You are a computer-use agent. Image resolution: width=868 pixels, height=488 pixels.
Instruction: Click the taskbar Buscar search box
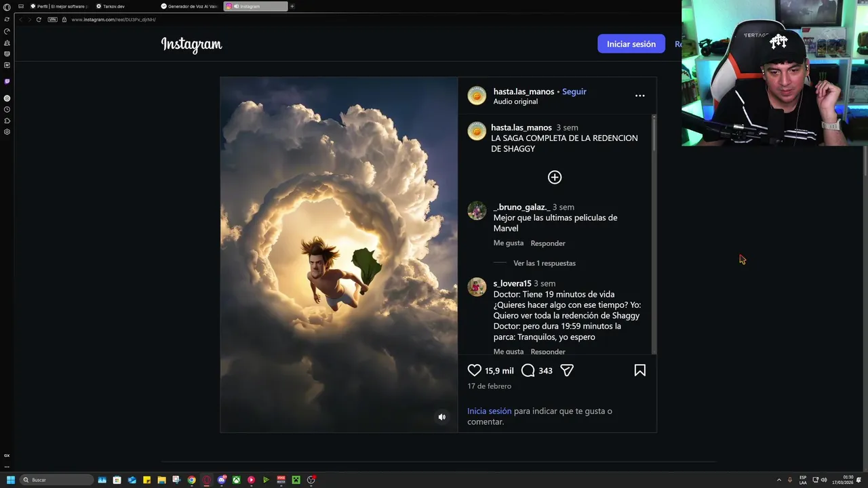[x=57, y=480]
